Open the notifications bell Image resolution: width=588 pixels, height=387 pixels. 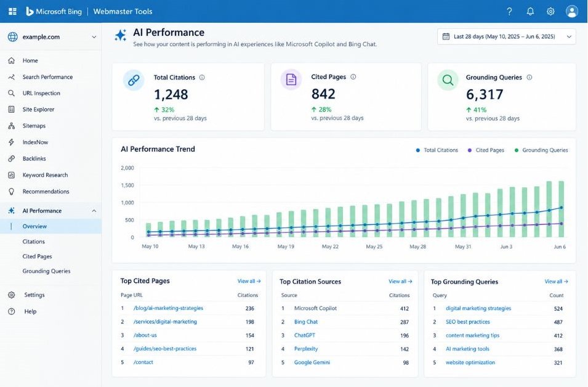tap(530, 12)
